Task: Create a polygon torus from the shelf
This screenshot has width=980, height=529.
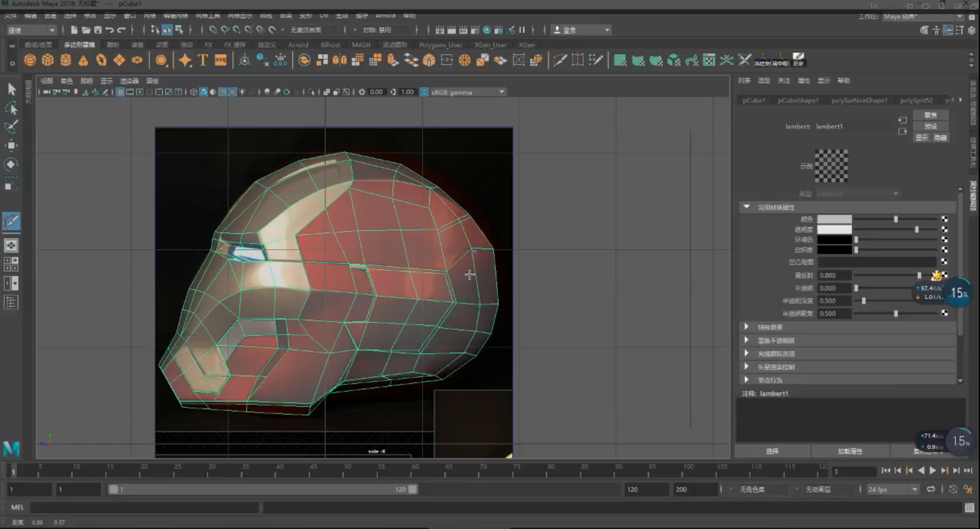Action: pyautogui.click(x=102, y=60)
